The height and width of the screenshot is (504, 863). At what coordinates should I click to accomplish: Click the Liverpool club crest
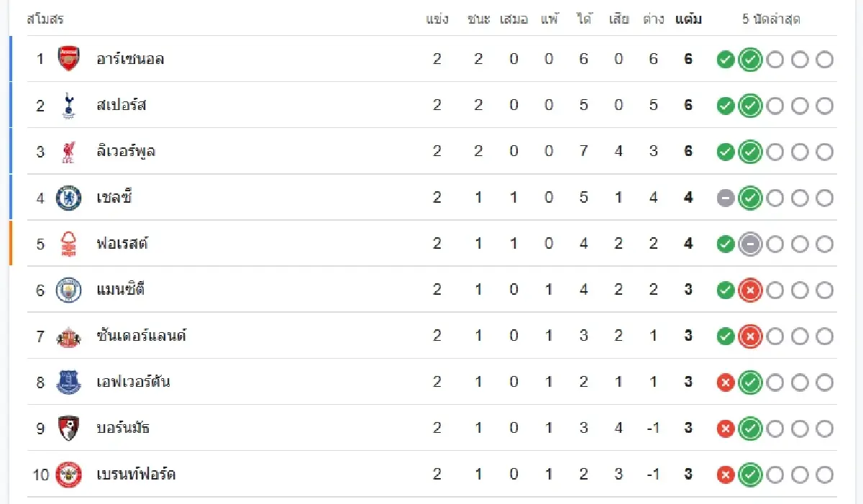[69, 152]
